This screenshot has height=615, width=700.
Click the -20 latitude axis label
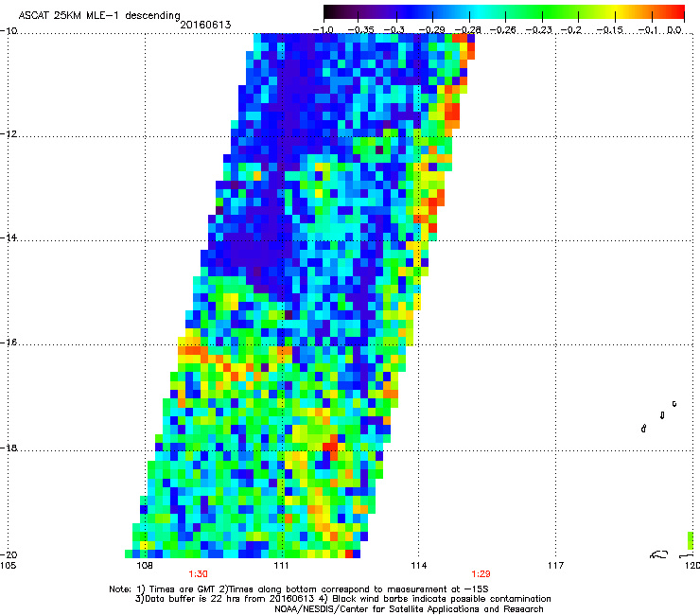point(9,555)
